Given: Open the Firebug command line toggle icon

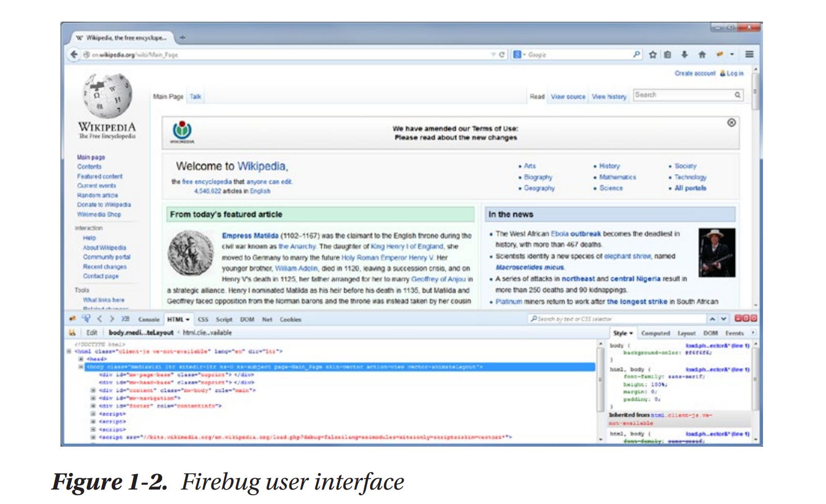Looking at the screenshot, I should point(125,319).
